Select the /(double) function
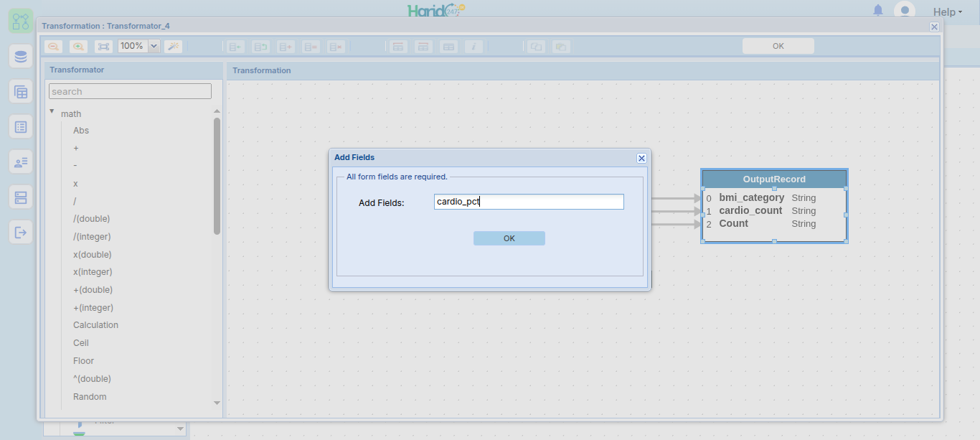The width and height of the screenshot is (980, 440). (92, 219)
